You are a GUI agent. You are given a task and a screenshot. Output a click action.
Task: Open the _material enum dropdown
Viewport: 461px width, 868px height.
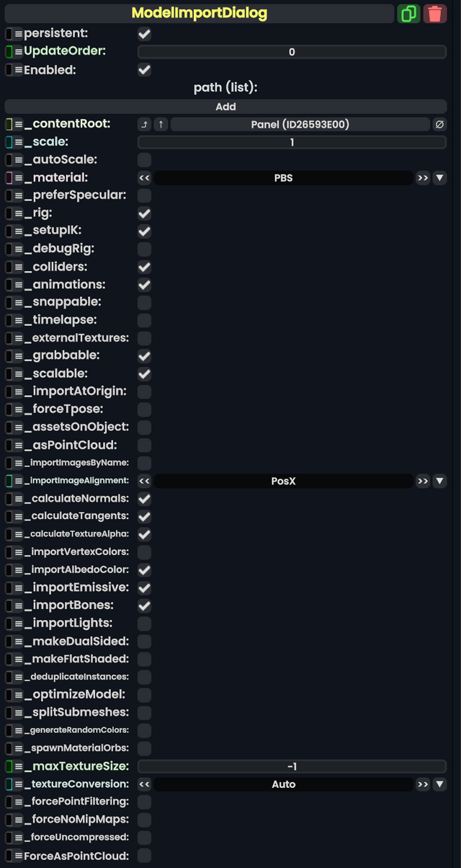pyautogui.click(x=440, y=177)
